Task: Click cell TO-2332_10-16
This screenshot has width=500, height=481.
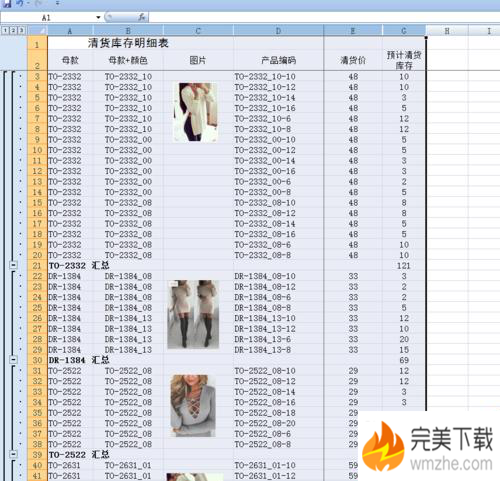Action: 265,108
